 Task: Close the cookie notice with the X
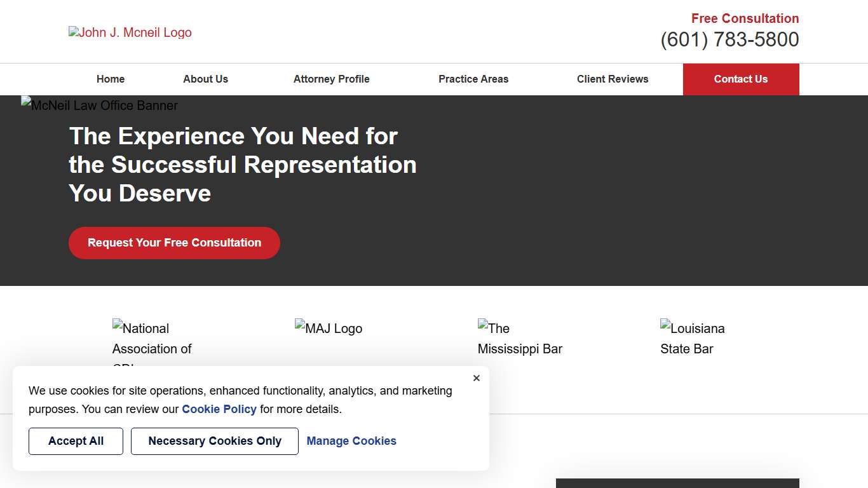click(x=477, y=378)
